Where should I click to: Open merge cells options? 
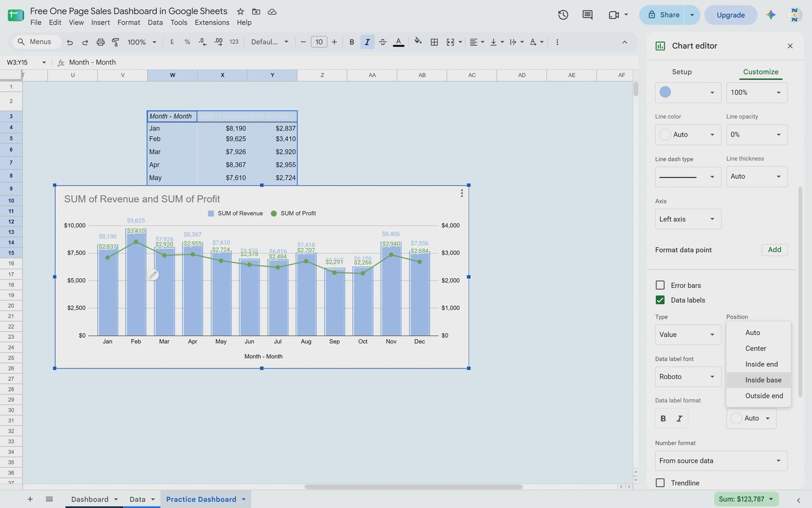point(454,42)
